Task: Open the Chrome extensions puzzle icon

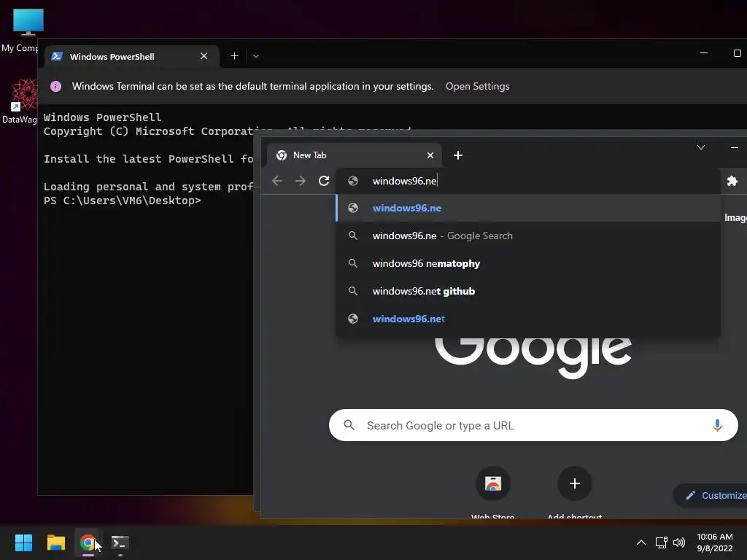Action: pos(732,181)
